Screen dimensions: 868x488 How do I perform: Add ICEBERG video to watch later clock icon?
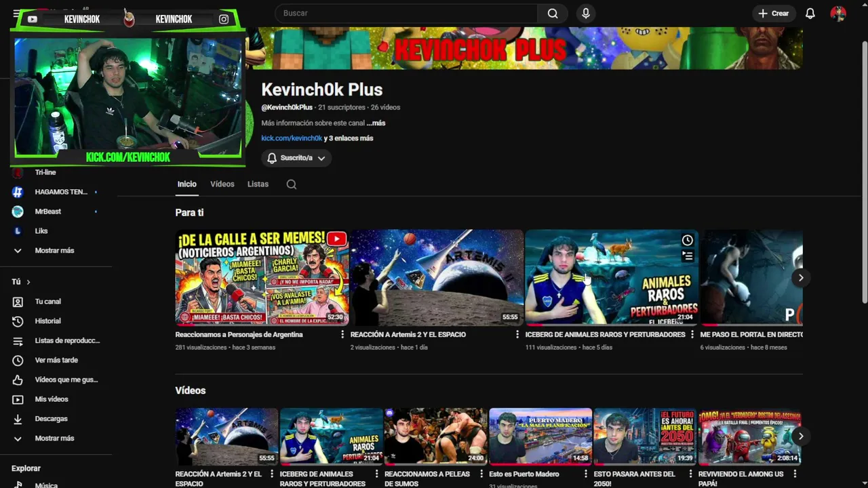click(x=688, y=241)
